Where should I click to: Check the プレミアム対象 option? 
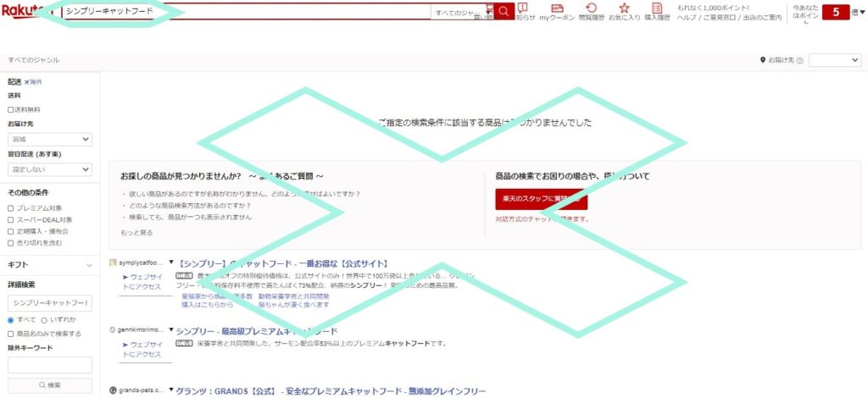[11, 207]
